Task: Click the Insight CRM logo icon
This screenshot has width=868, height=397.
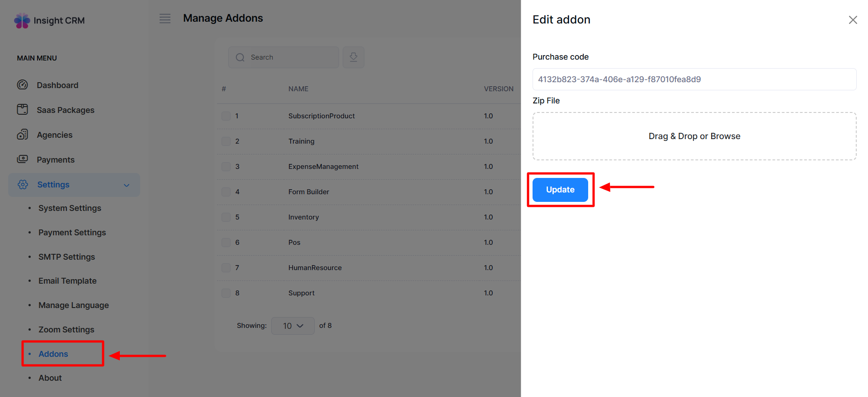Action: tap(22, 21)
